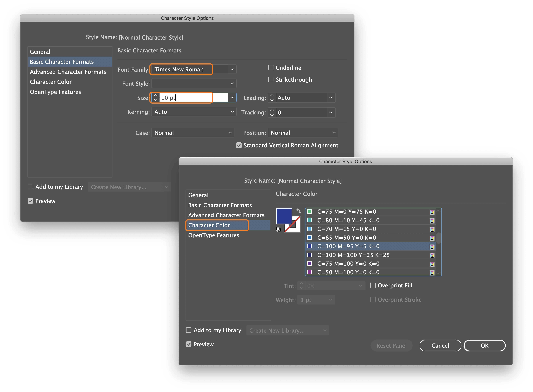533x392 pixels.
Task: Select General in back dialog sidebar
Action: coord(70,52)
